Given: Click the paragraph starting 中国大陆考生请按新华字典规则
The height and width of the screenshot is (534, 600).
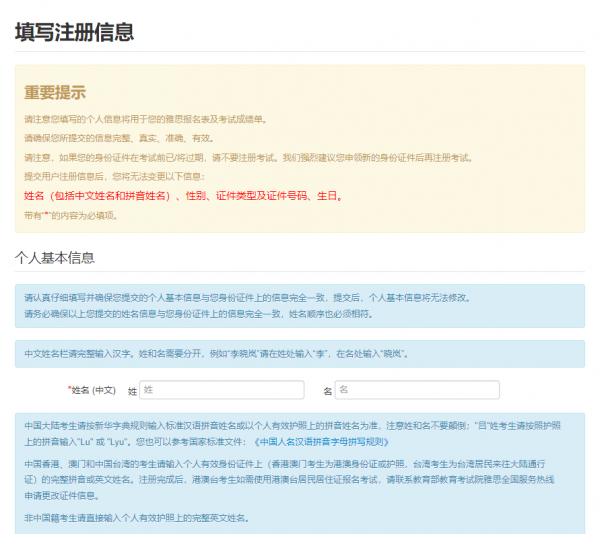Looking at the screenshot, I should [x=293, y=434].
